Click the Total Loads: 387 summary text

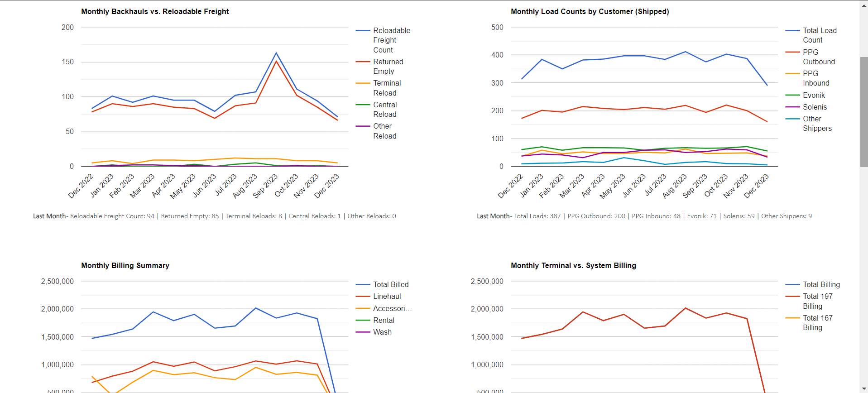tap(537, 216)
